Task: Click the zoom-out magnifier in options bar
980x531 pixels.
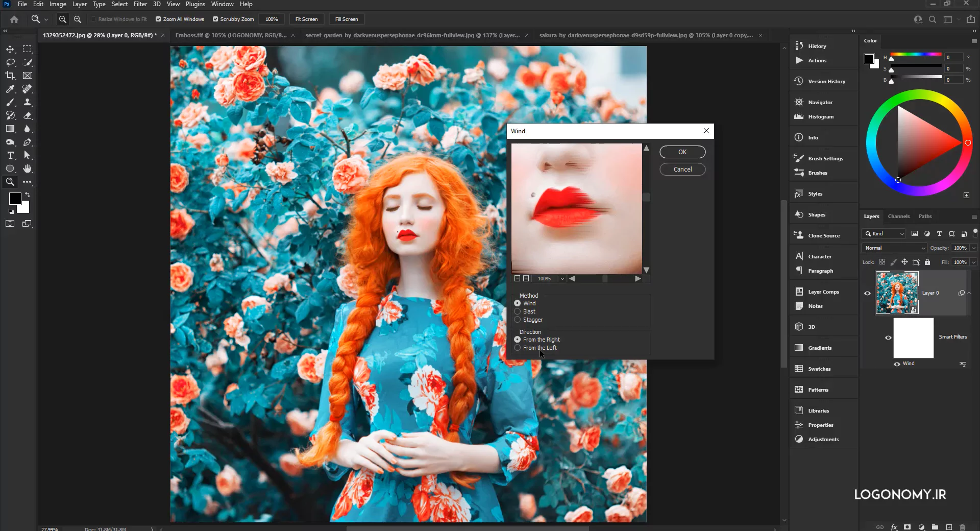Action: click(x=78, y=19)
